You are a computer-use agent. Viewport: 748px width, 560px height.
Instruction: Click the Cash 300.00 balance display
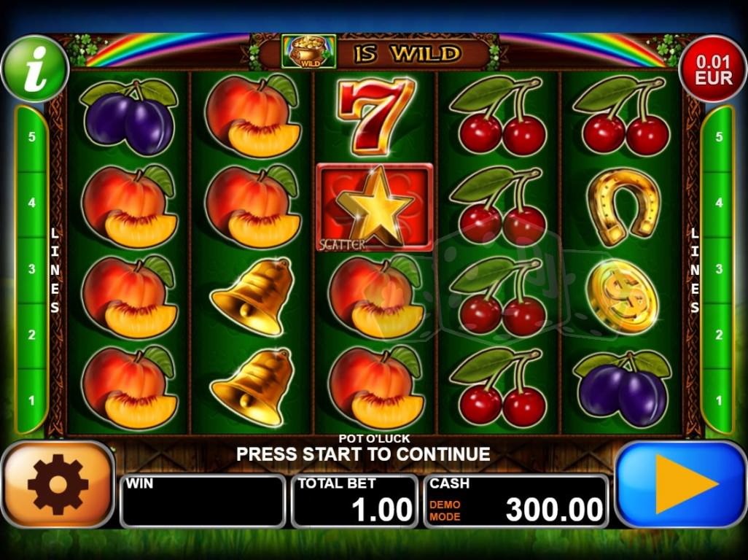point(516,502)
